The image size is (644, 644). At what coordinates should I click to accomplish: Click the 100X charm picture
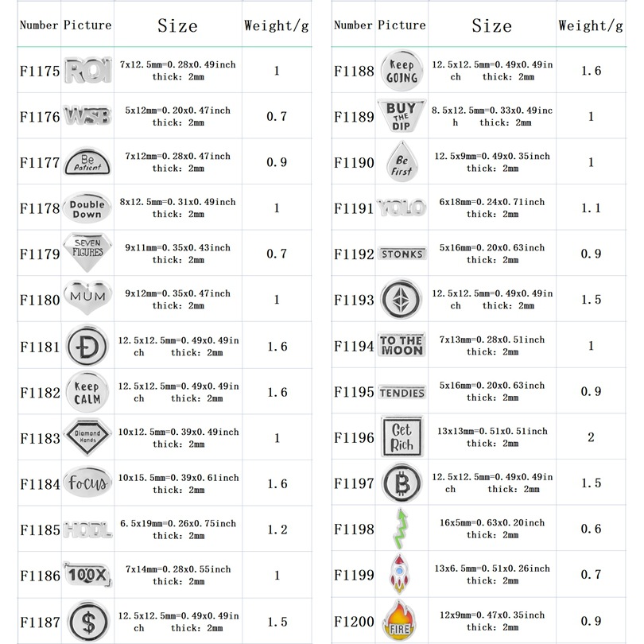pos(87,574)
